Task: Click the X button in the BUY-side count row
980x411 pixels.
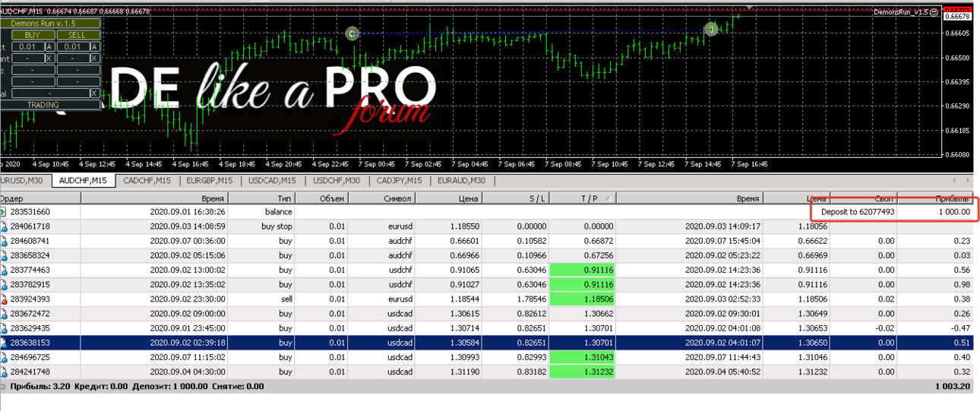Action: point(49,58)
